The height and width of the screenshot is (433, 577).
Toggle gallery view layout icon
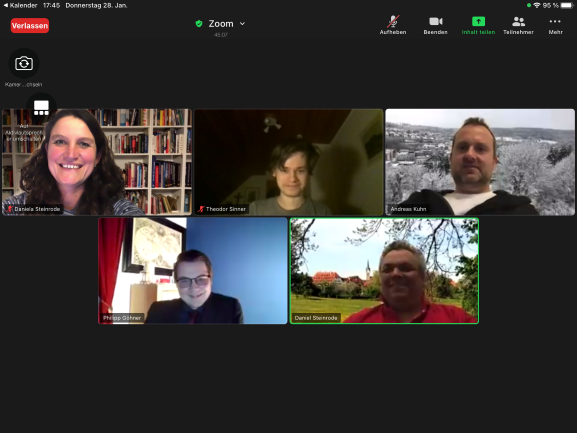coord(41,108)
